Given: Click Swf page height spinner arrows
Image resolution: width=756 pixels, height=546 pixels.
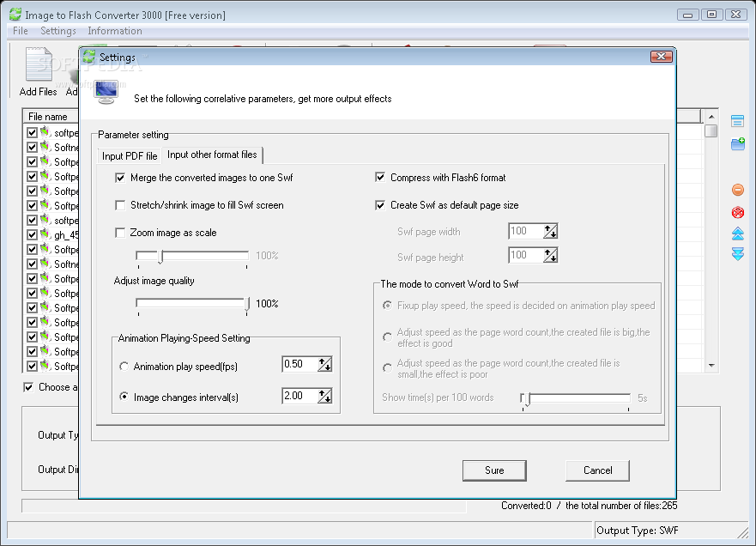Looking at the screenshot, I should pyautogui.click(x=550, y=255).
